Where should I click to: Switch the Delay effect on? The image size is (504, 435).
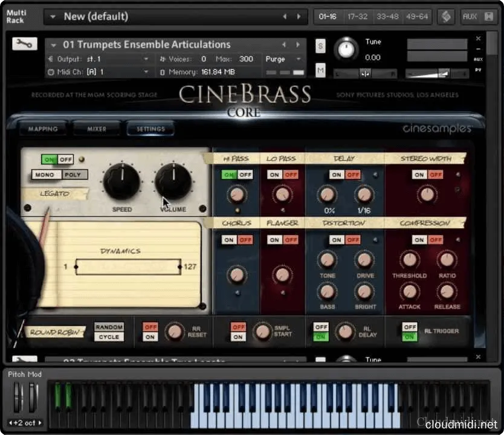coord(336,175)
